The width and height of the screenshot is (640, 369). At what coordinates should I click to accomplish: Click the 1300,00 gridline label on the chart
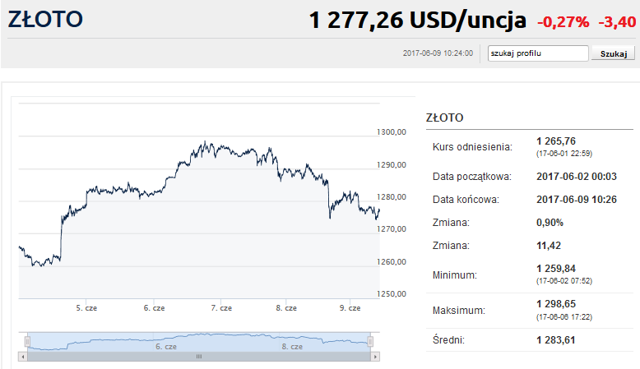click(391, 132)
